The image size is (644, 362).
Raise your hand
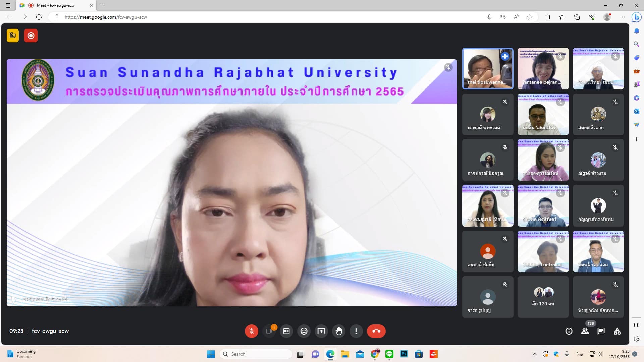click(x=339, y=331)
